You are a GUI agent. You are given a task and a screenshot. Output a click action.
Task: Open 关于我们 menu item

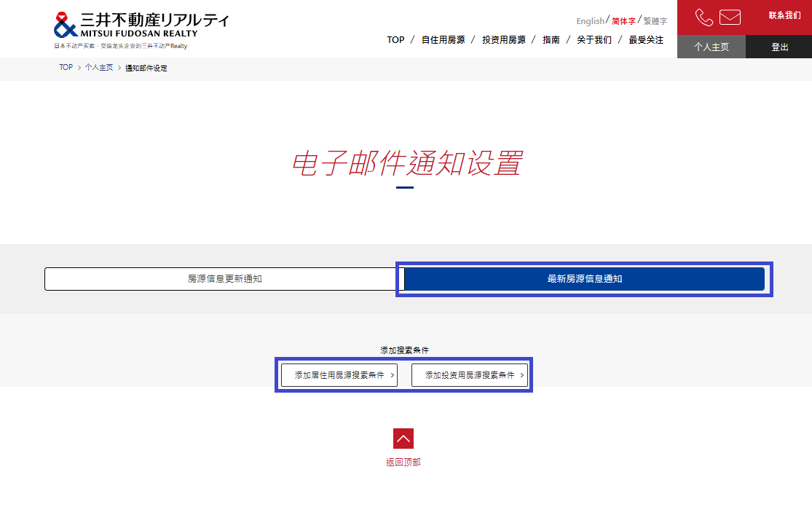[594, 40]
